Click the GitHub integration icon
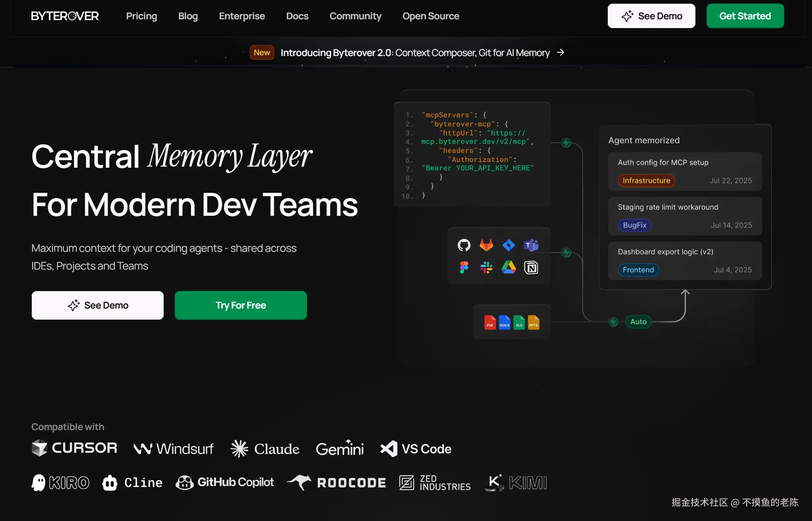812x521 pixels. pos(464,245)
